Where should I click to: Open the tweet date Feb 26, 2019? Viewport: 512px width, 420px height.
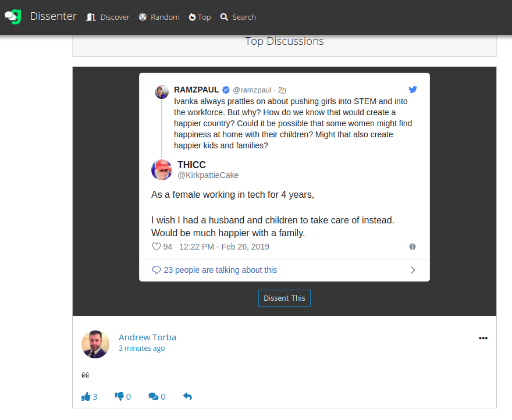click(225, 247)
